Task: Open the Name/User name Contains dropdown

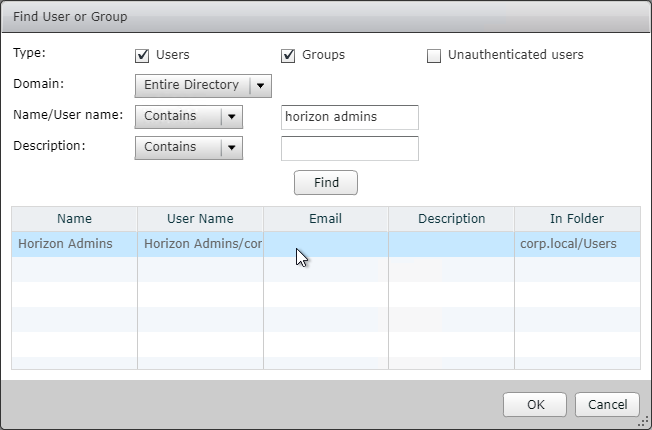Action: pyautogui.click(x=189, y=117)
